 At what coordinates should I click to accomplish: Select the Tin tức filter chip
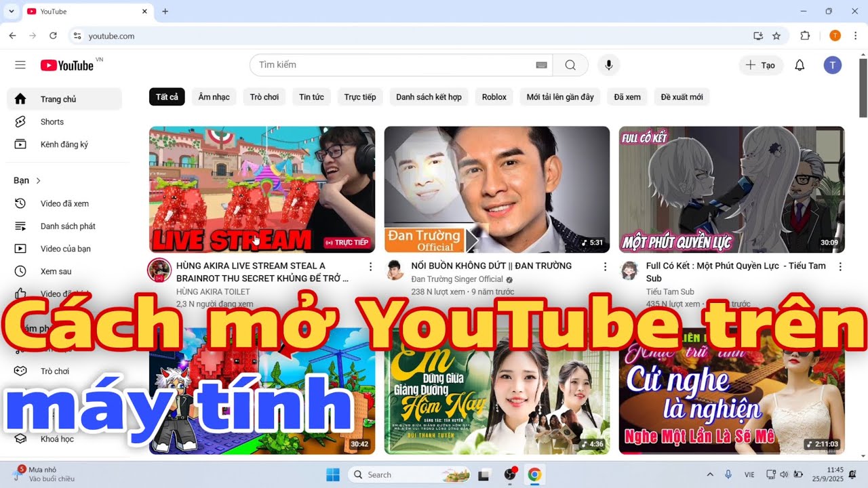coord(311,97)
